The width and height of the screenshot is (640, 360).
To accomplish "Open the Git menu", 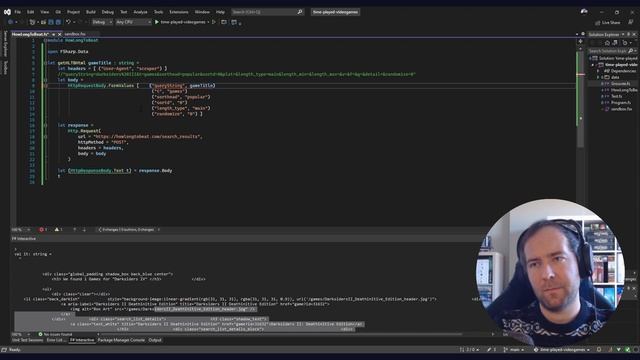I will (x=58, y=12).
